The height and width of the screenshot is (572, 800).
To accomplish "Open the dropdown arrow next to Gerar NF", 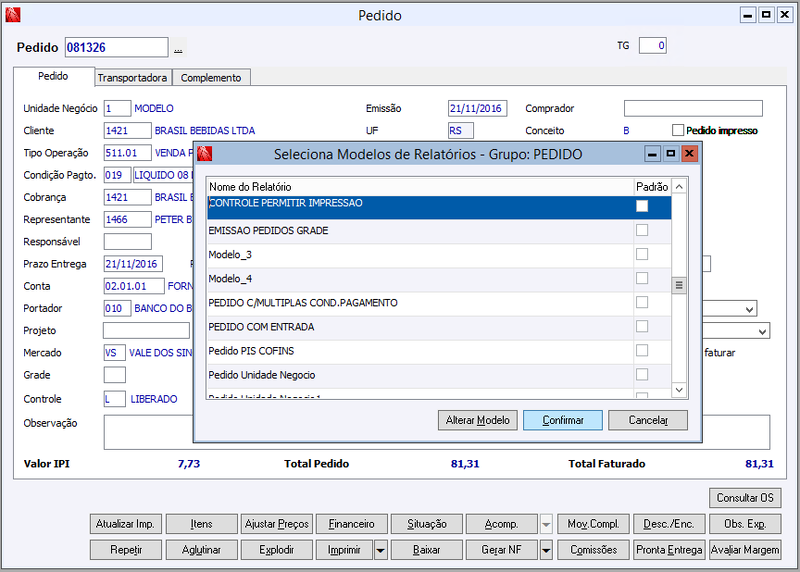I will 546,550.
